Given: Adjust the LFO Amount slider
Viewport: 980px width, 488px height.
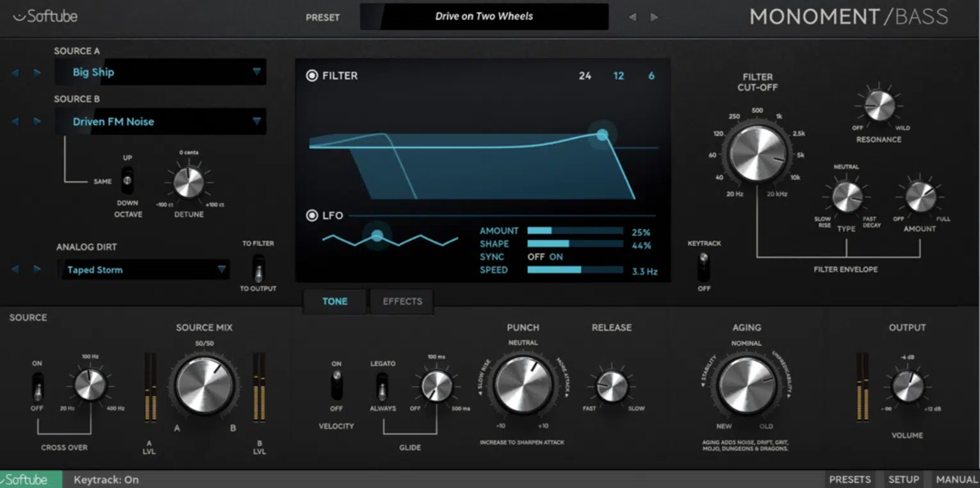Looking at the screenshot, I should pyautogui.click(x=575, y=231).
